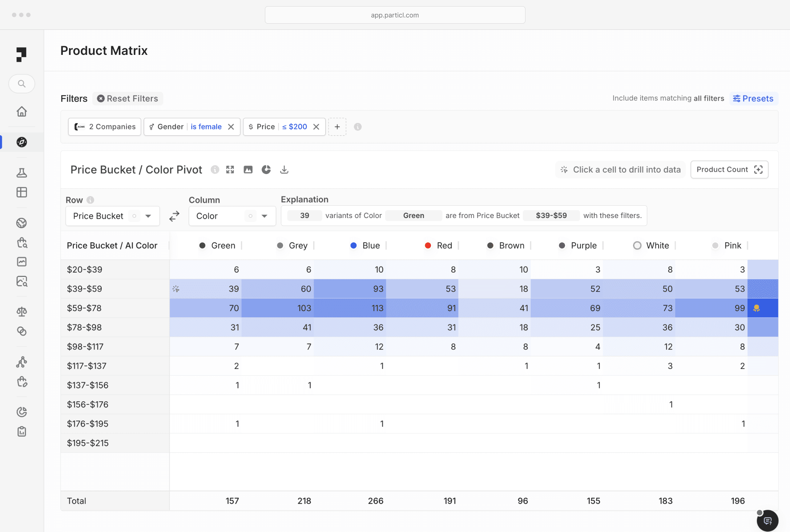Remove the Gender is female filter
The height and width of the screenshot is (532, 790).
pyautogui.click(x=231, y=127)
